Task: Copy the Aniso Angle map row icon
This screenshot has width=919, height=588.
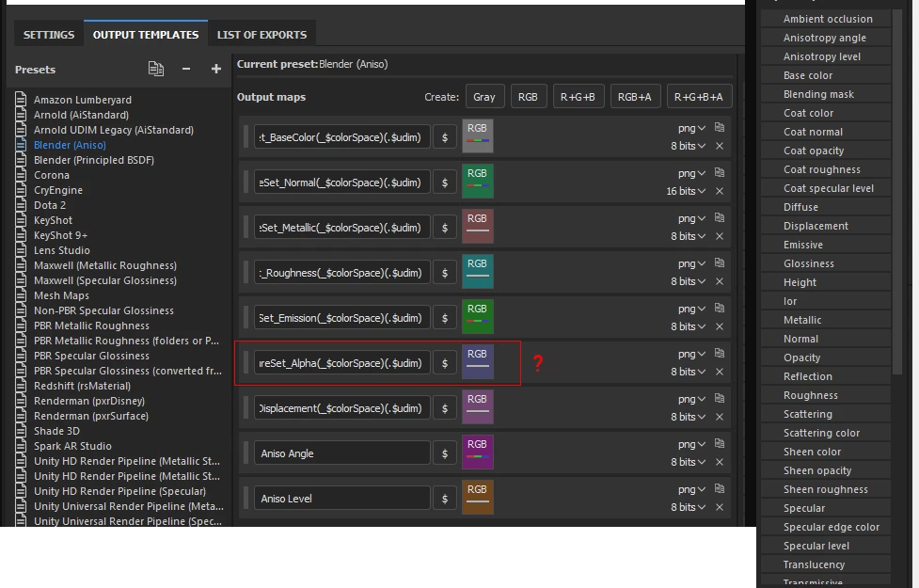Action: pyautogui.click(x=720, y=443)
